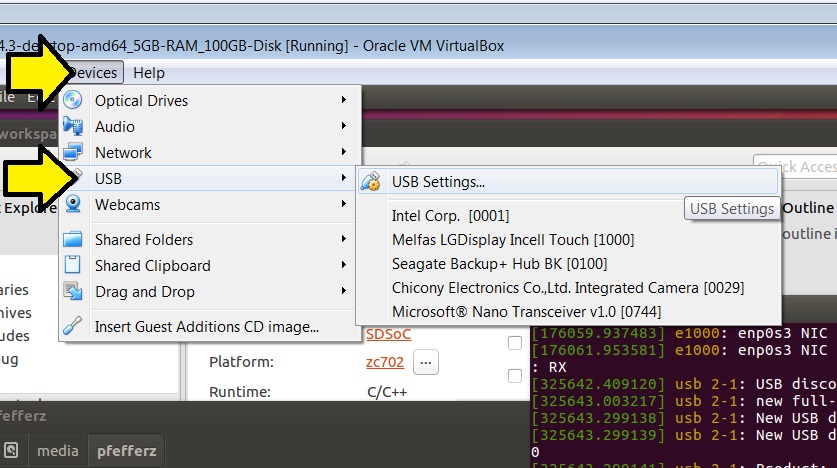Click the Shared Folders folder icon
The height and width of the screenshot is (468, 837).
pyautogui.click(x=73, y=239)
